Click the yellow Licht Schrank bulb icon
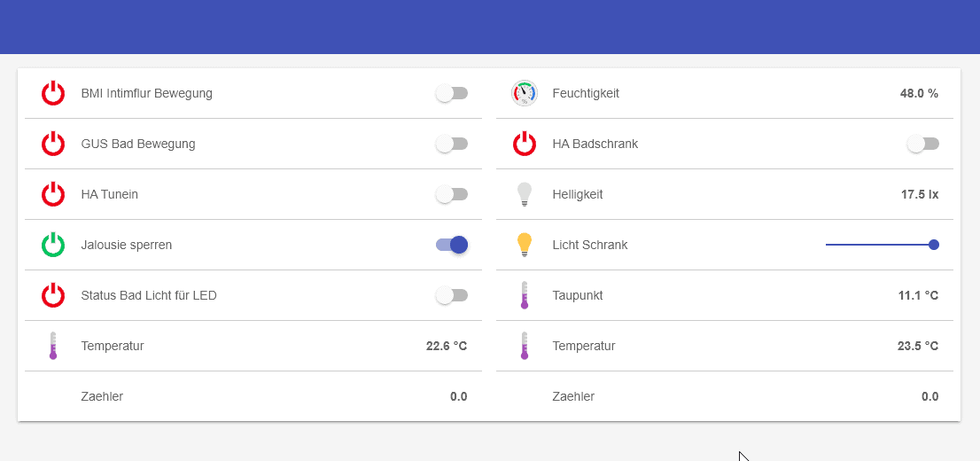Image resolution: width=980 pixels, height=461 pixels. coord(525,245)
